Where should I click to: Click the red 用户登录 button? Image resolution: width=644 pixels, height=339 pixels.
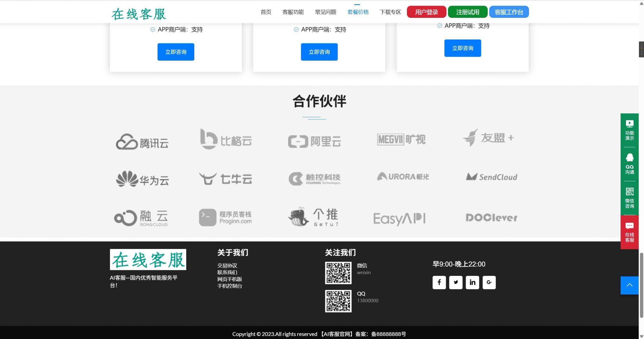click(x=426, y=12)
